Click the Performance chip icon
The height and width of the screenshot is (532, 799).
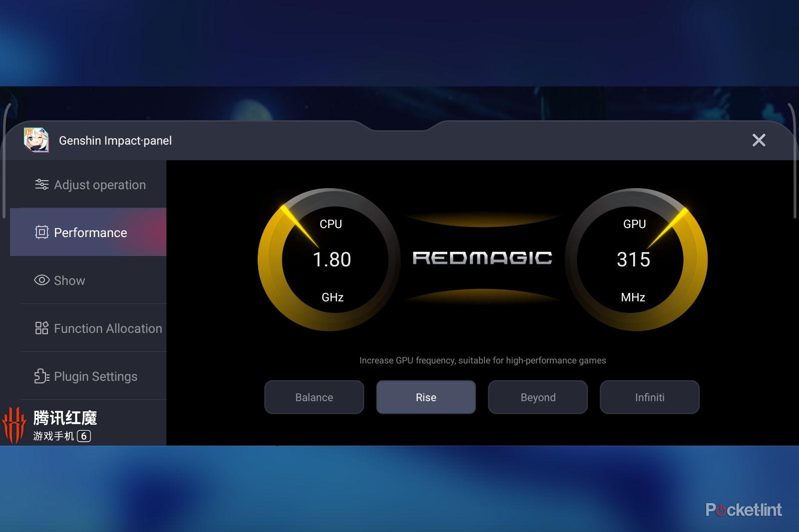[42, 232]
